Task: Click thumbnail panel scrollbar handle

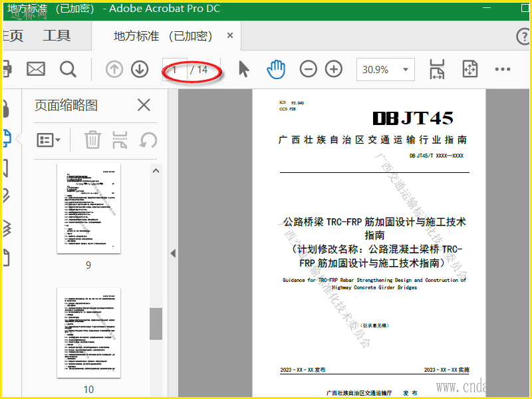Action: click(x=156, y=323)
